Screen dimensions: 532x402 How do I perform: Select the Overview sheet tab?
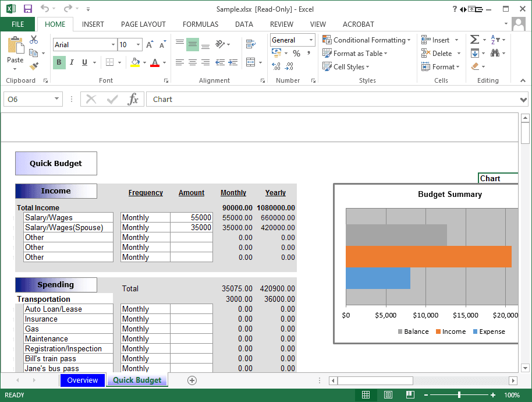(82, 380)
